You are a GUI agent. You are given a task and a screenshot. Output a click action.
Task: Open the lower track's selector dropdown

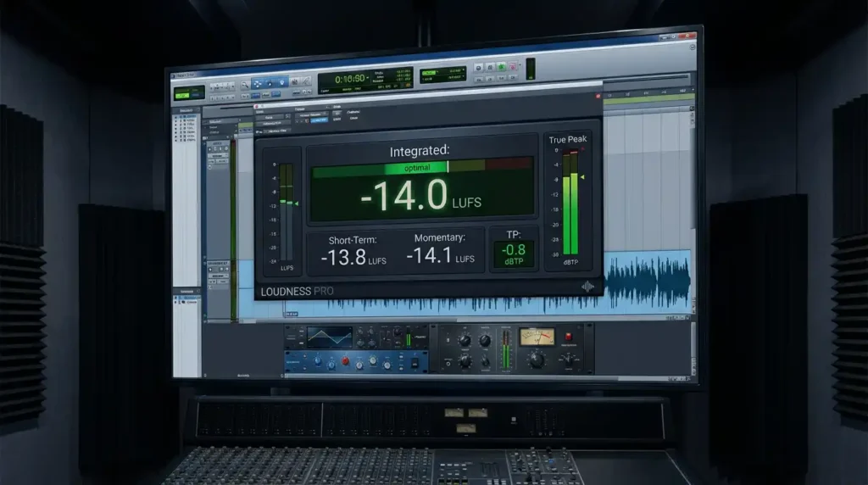tap(218, 276)
